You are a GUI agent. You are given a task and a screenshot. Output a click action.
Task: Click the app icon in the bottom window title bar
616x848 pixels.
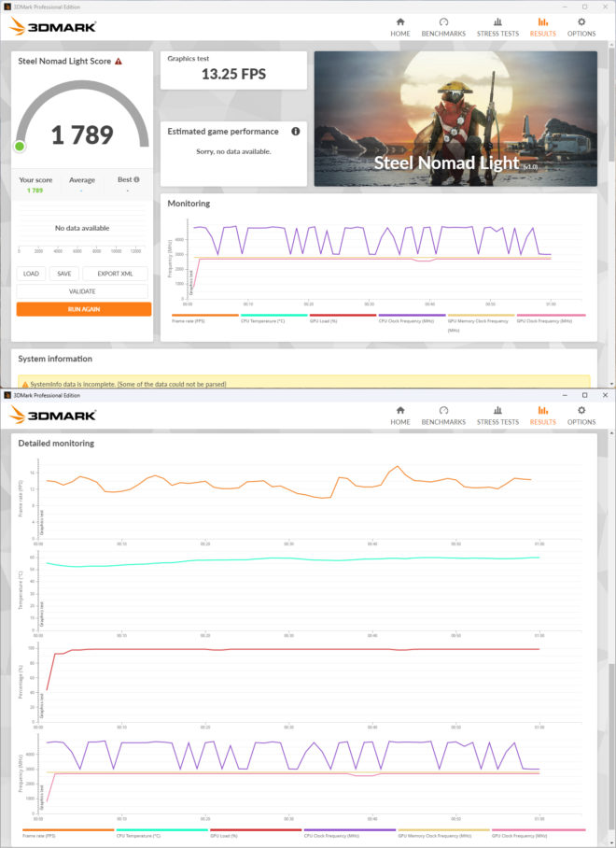(x=7, y=395)
